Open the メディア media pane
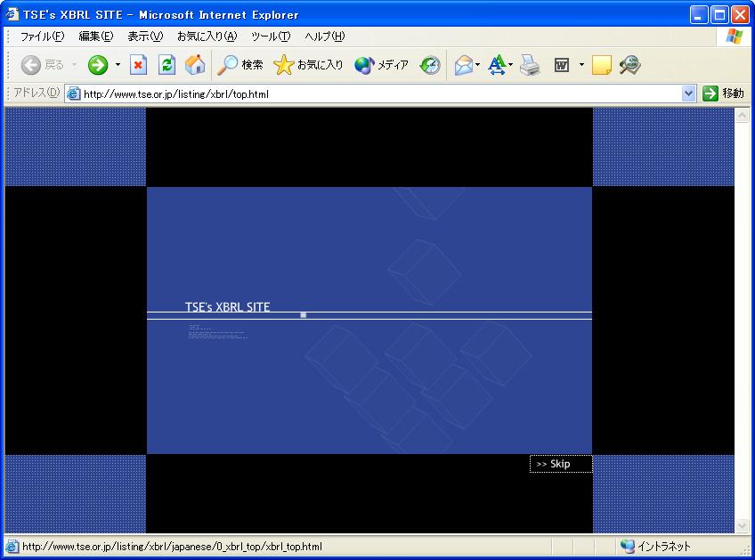 (381, 65)
